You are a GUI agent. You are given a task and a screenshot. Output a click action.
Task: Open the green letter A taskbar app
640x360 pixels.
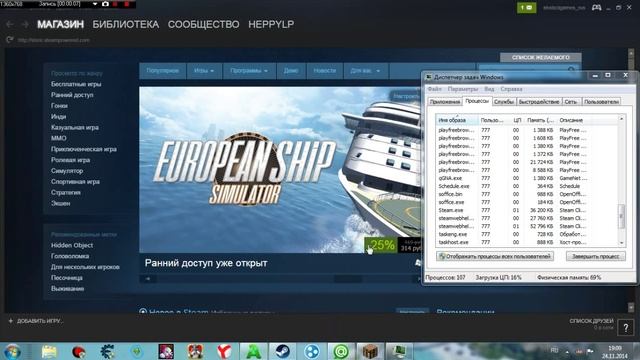(253, 351)
